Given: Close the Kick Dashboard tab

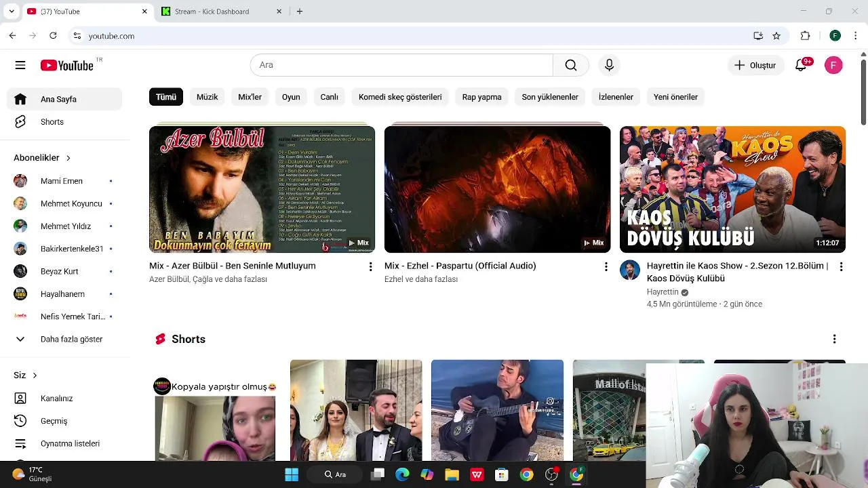Looking at the screenshot, I should (279, 12).
